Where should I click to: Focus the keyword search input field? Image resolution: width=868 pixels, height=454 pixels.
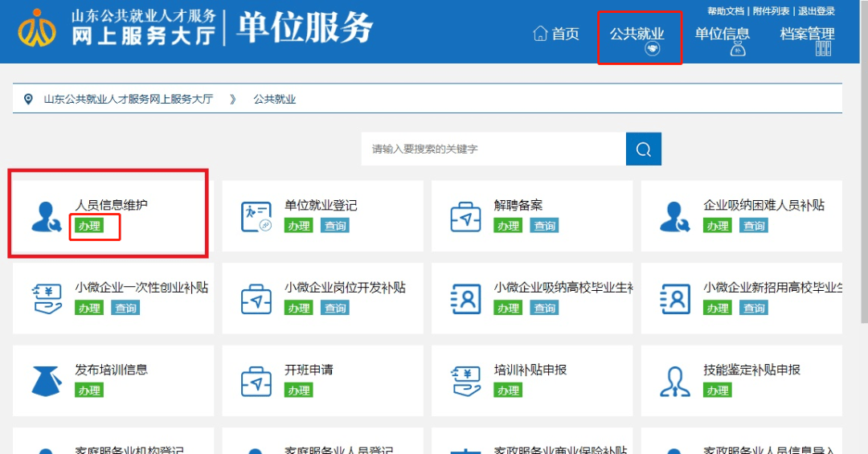[493, 149]
